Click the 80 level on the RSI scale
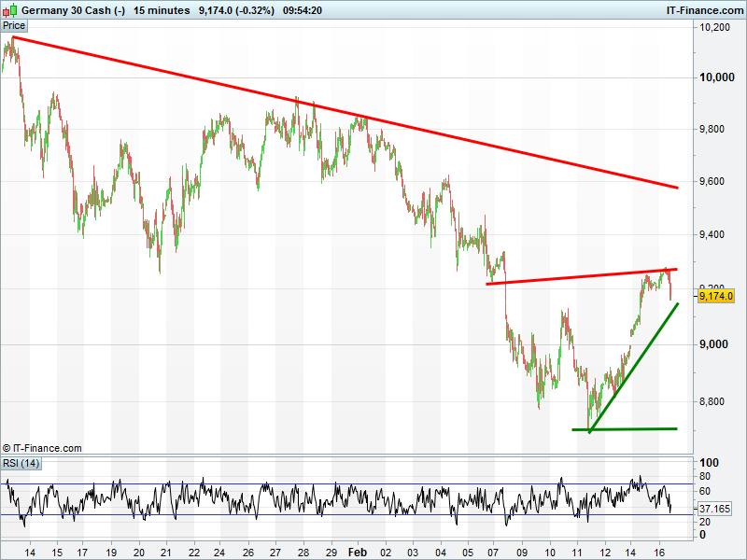 (704, 476)
